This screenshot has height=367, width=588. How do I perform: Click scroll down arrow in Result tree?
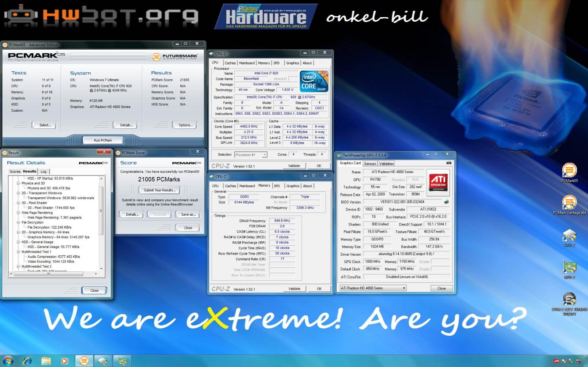pos(101,269)
